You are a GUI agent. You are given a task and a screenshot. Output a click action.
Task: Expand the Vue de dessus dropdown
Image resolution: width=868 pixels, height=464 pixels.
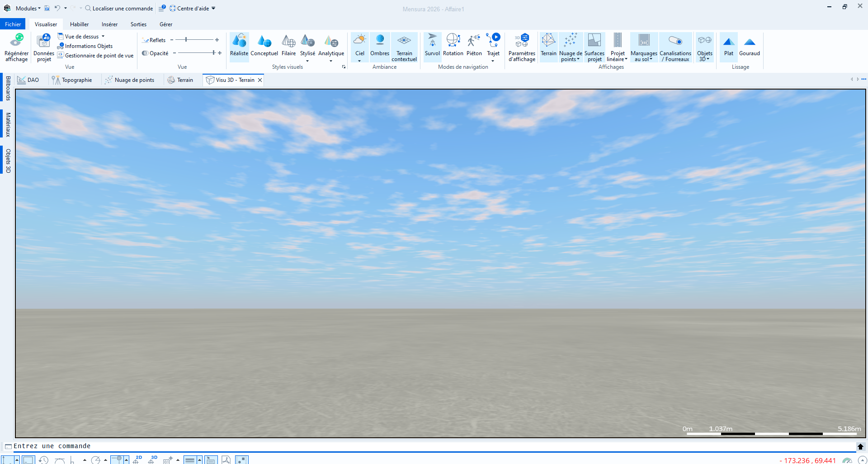coord(103,36)
